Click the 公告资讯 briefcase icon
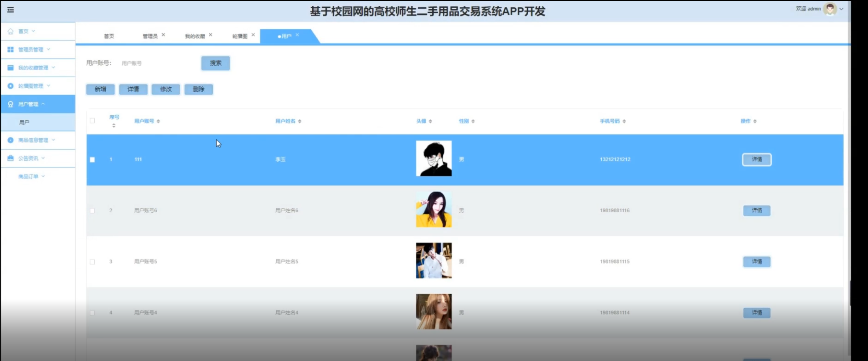The height and width of the screenshot is (361, 868). pyautogui.click(x=11, y=158)
